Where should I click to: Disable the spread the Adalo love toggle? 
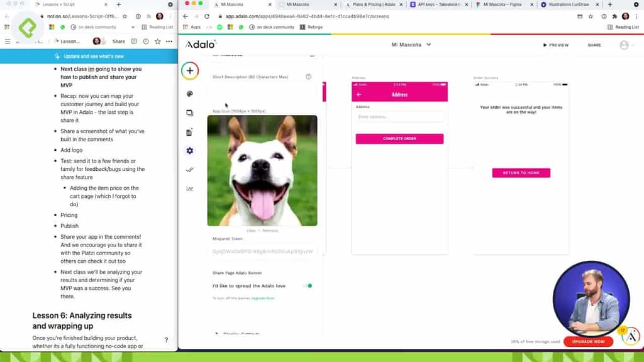pyautogui.click(x=308, y=285)
